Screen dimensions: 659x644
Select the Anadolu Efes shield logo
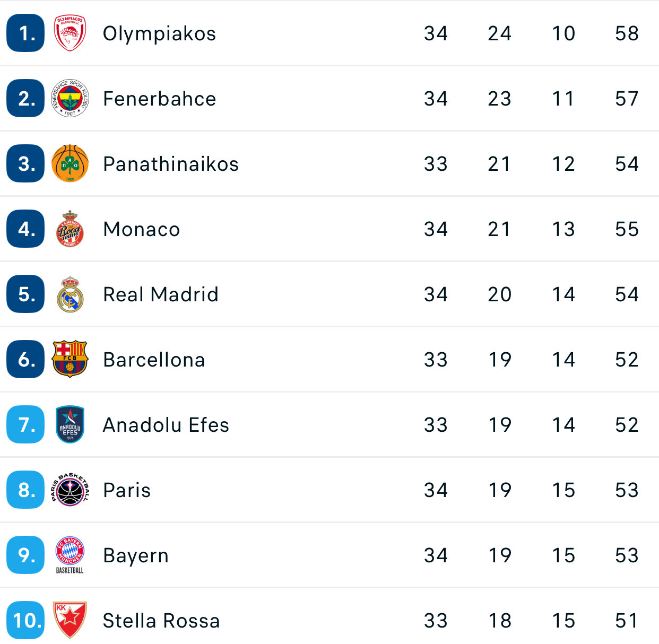pos(70,424)
